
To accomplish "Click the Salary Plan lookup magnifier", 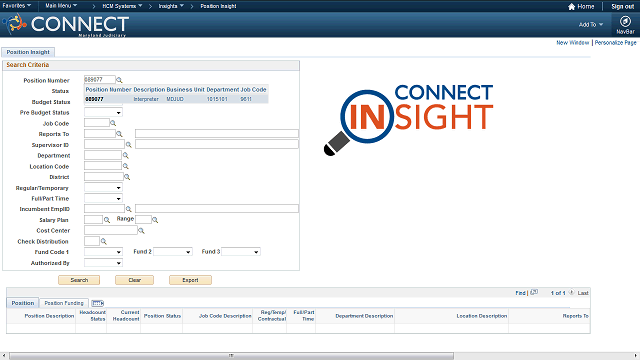I will [107, 220].
